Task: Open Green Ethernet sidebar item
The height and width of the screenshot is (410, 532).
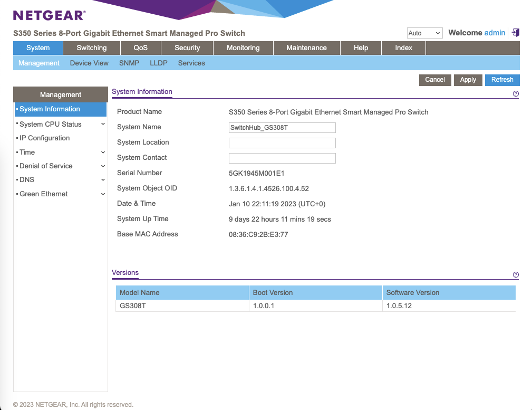Action: click(43, 194)
